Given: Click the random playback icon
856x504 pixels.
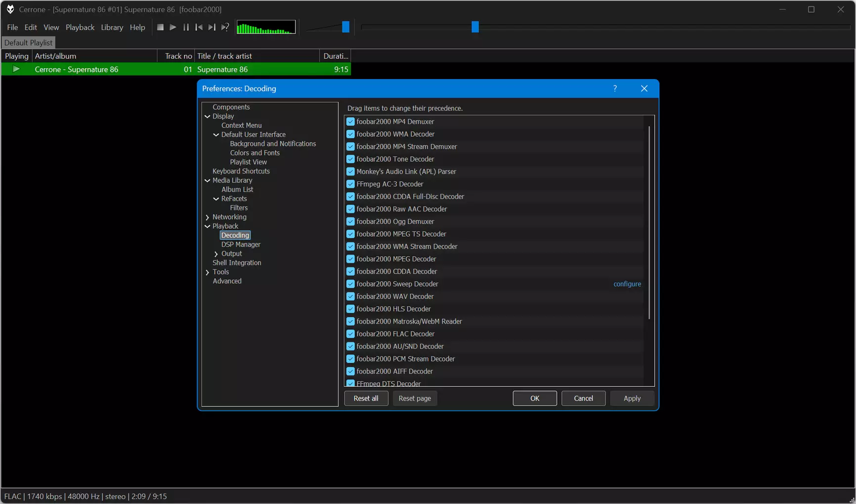Looking at the screenshot, I should pos(225,27).
